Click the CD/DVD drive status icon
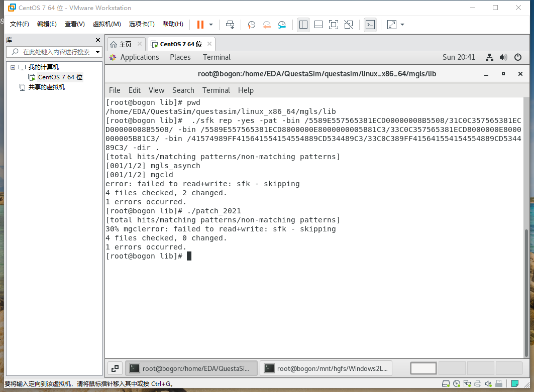This screenshot has height=392, width=534. (x=457, y=384)
